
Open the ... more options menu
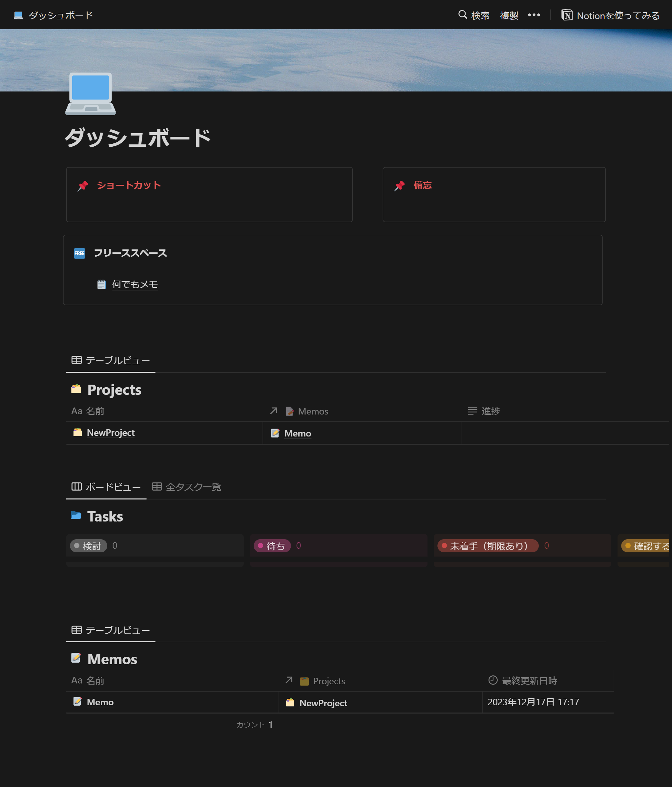click(x=534, y=15)
